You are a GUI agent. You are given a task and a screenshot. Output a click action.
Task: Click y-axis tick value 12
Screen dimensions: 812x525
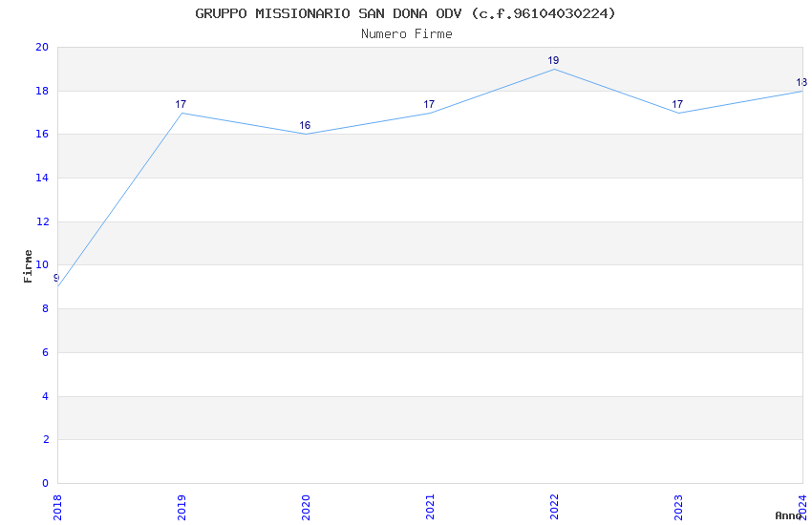coord(42,221)
